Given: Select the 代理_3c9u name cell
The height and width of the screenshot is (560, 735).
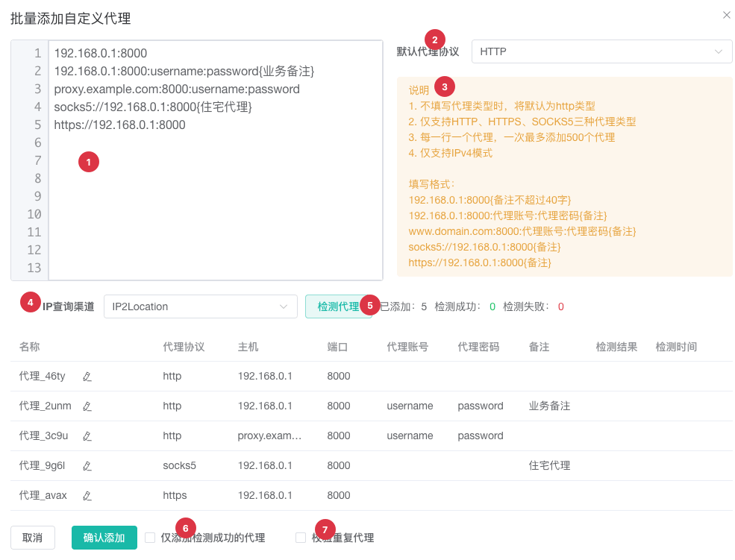Looking at the screenshot, I should click(x=43, y=436).
